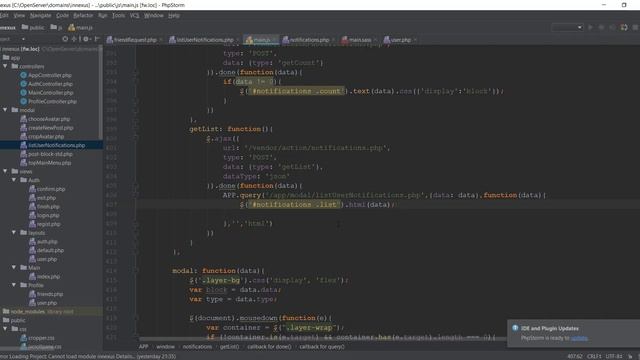
Task: Click the IDE and Plugin Updates info icon
Action: (515, 328)
